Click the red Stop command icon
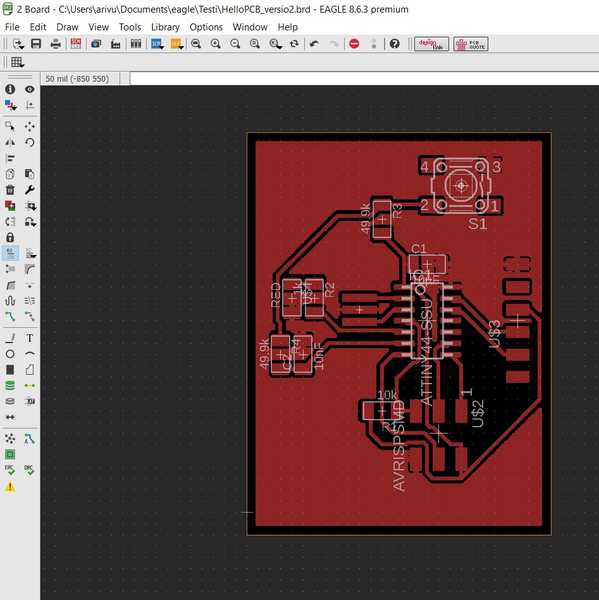 coord(354,44)
